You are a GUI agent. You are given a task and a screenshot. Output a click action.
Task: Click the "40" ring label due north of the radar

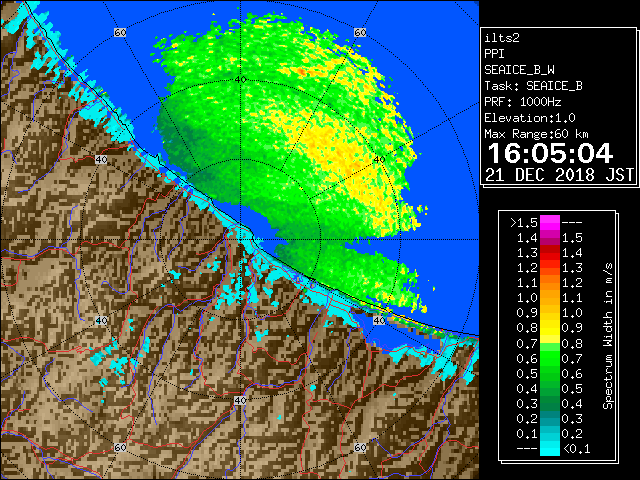point(240,79)
